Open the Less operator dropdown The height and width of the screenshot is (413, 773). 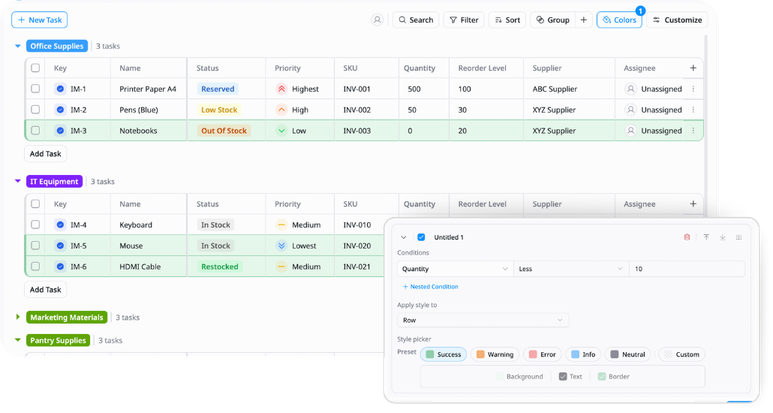(x=571, y=269)
